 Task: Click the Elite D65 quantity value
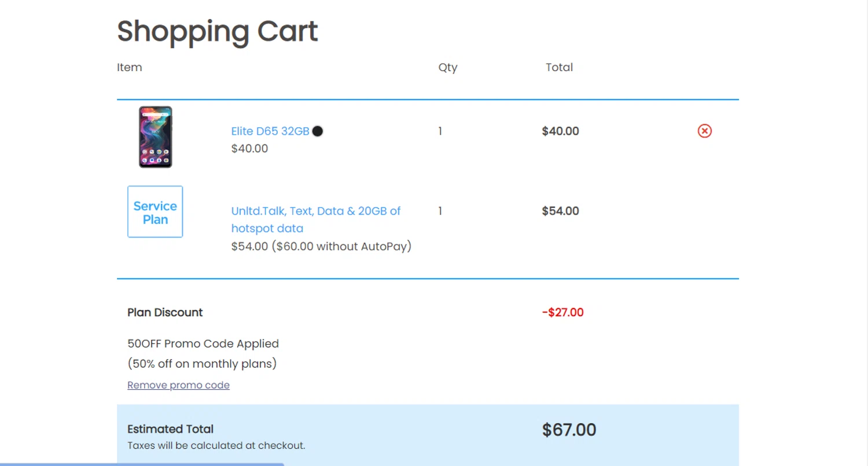click(440, 131)
